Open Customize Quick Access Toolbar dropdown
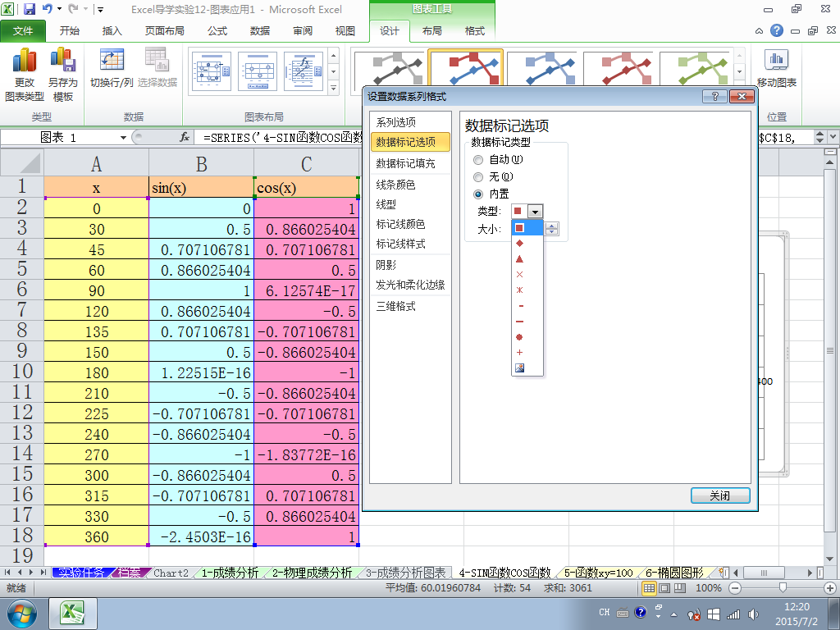Image resolution: width=840 pixels, height=630 pixels. (100, 9)
